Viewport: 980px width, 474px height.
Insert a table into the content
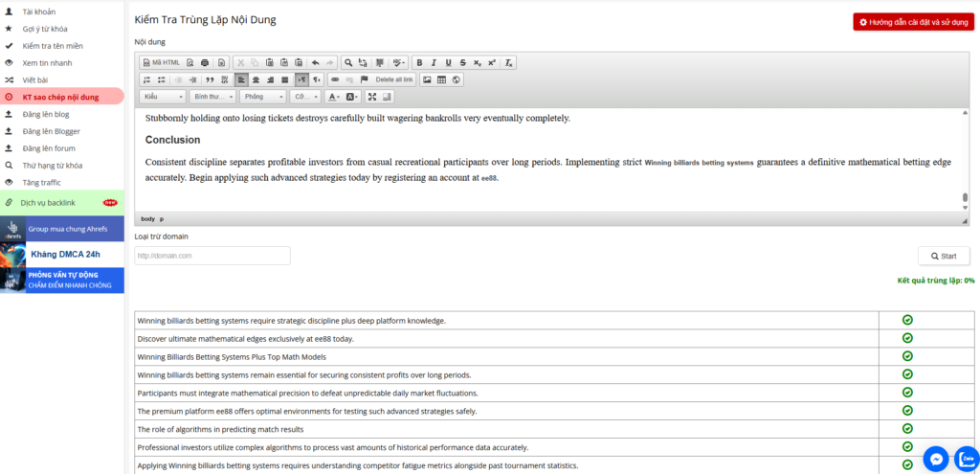441,79
